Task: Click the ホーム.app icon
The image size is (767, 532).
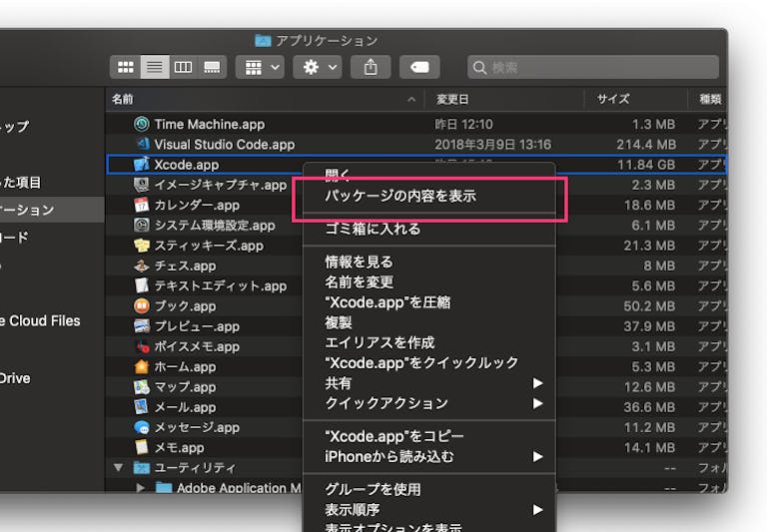Action: click(142, 366)
